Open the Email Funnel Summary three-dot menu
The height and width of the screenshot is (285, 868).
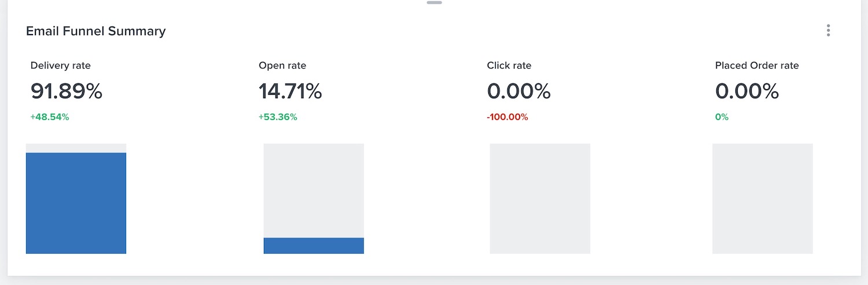coord(828,31)
